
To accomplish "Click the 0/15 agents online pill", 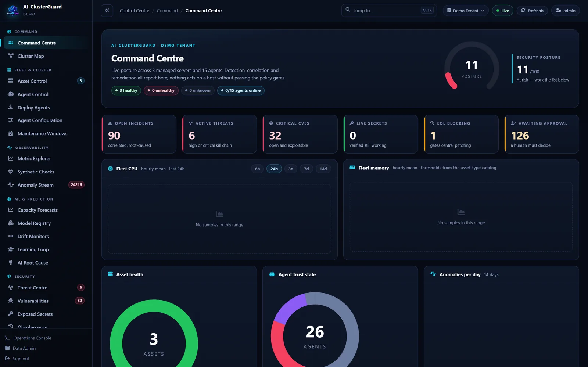I will (241, 90).
